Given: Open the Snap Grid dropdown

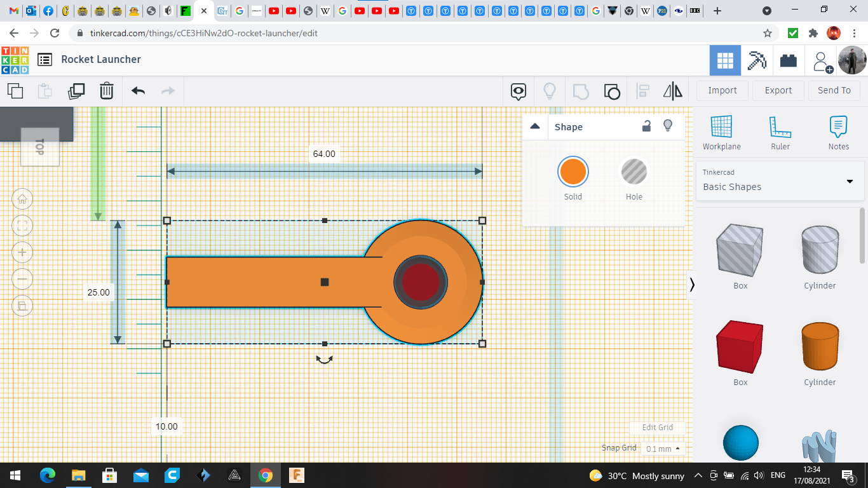Looking at the screenshot, I should pos(662,449).
